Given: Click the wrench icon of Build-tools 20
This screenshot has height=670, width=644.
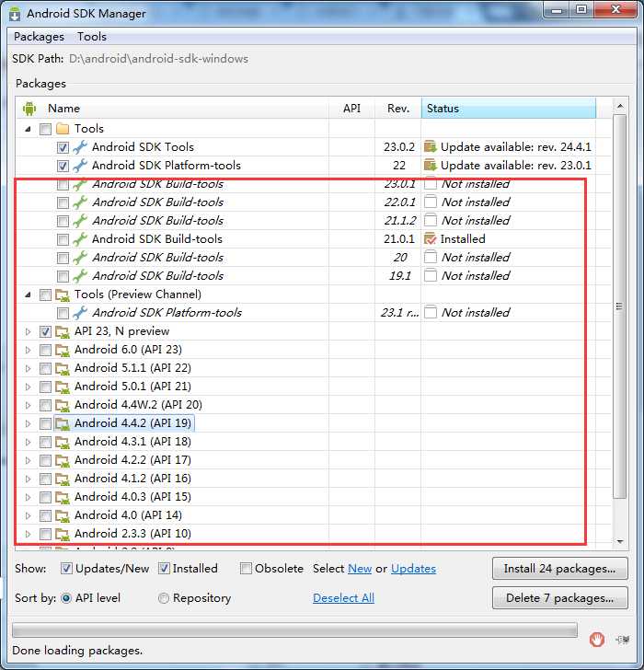Looking at the screenshot, I should [80, 258].
